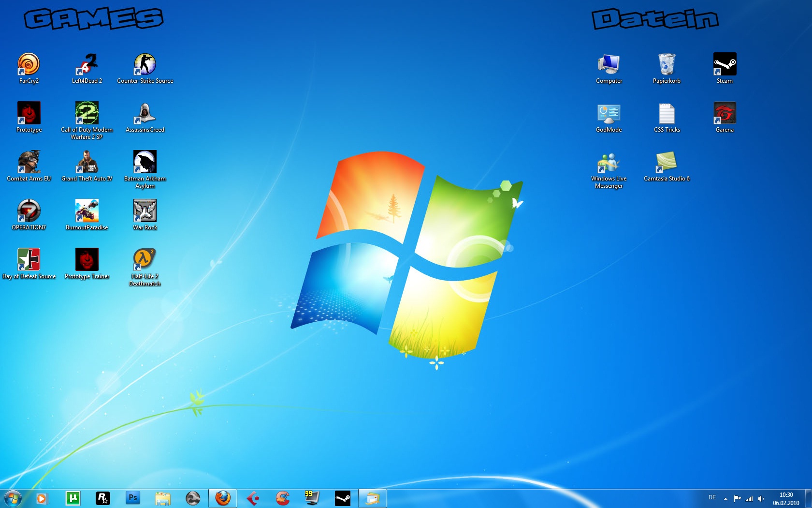Click the BurnoutParadise shortcut

pos(87,215)
